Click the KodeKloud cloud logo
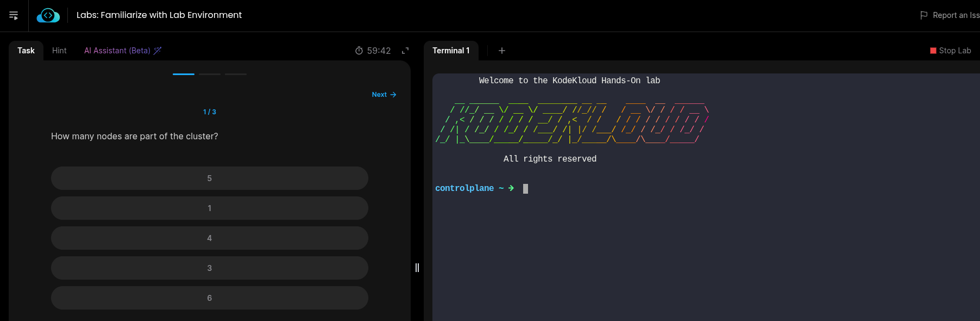980x321 pixels. click(48, 16)
